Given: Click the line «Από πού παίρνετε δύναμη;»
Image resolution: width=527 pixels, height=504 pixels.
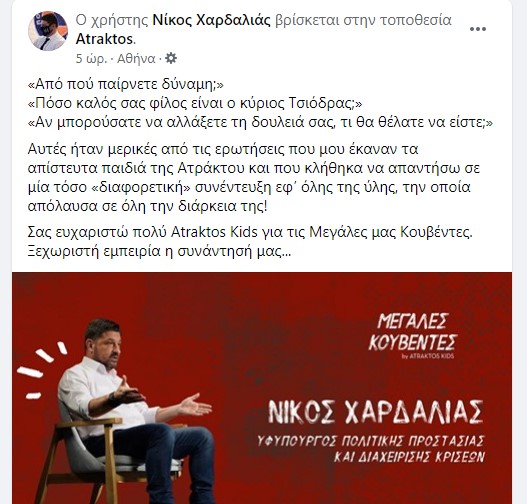Looking at the screenshot, I should 126,84.
